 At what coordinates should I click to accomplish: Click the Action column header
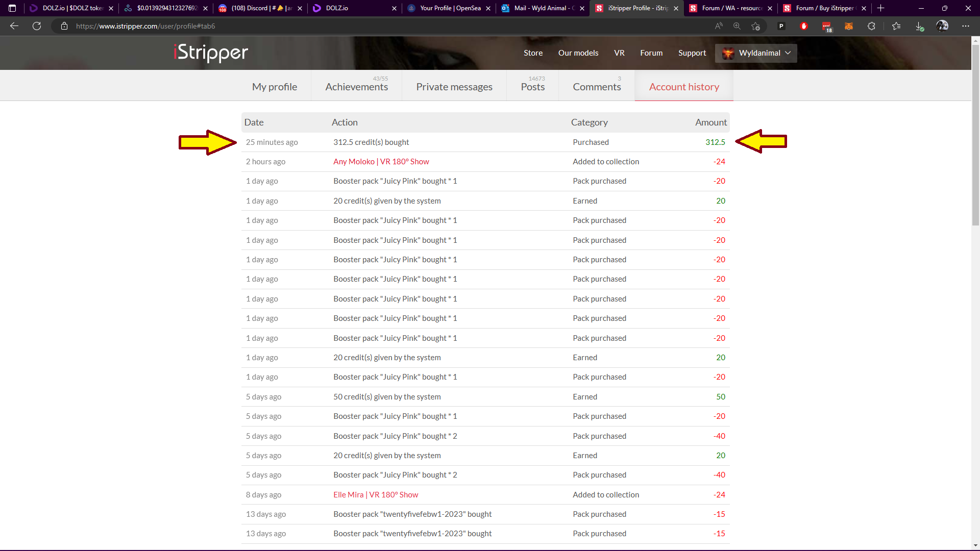(345, 122)
